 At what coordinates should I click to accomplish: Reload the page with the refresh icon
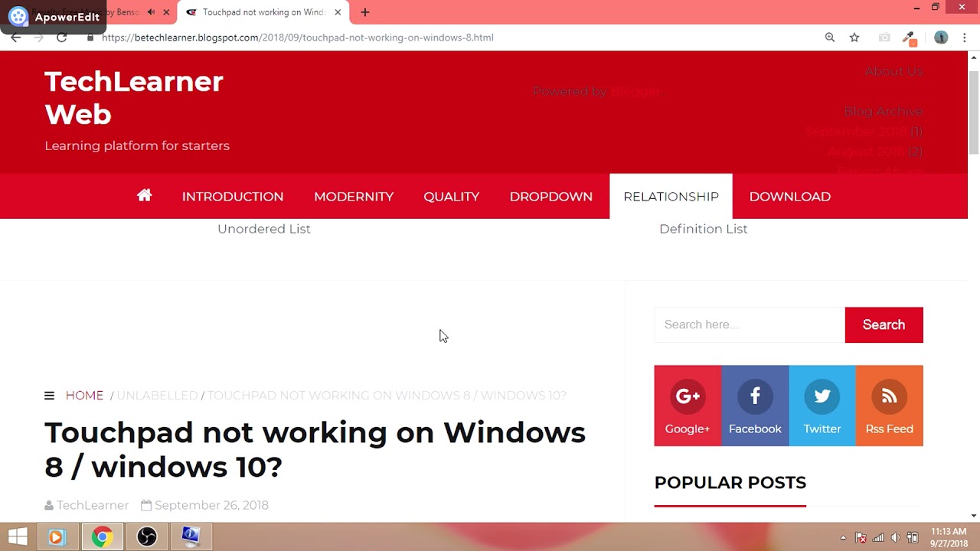click(x=62, y=37)
